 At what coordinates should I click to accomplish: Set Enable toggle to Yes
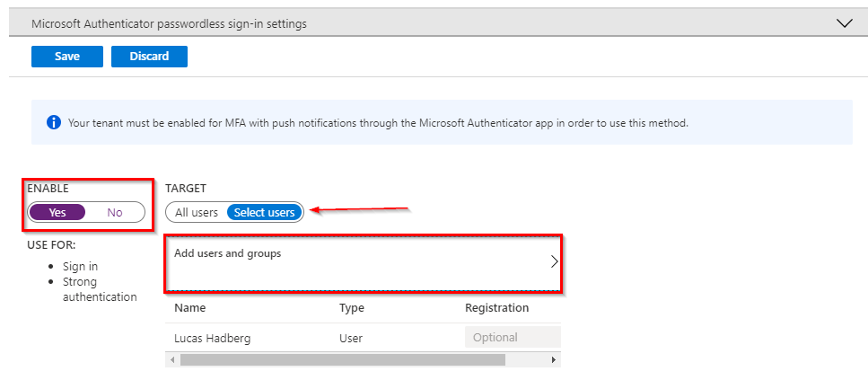tap(57, 212)
